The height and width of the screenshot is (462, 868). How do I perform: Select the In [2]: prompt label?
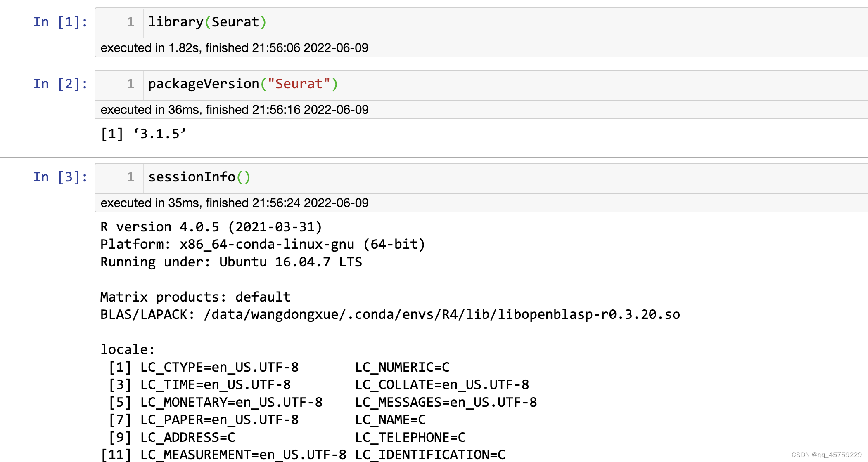coord(60,84)
